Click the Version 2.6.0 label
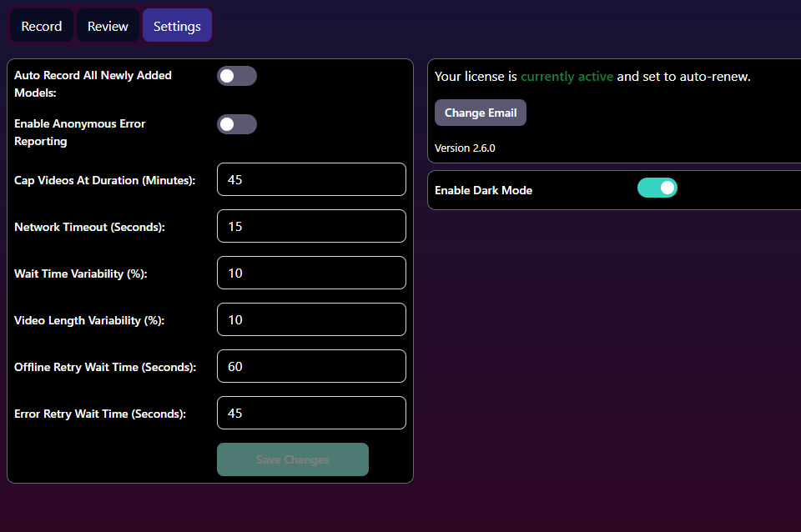Image resolution: width=801 pixels, height=532 pixels. point(465,148)
